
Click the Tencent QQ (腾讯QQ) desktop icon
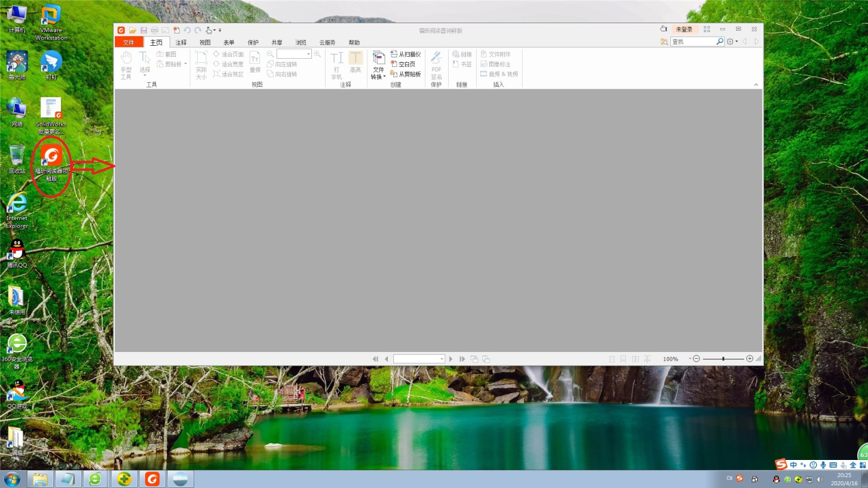[17, 254]
